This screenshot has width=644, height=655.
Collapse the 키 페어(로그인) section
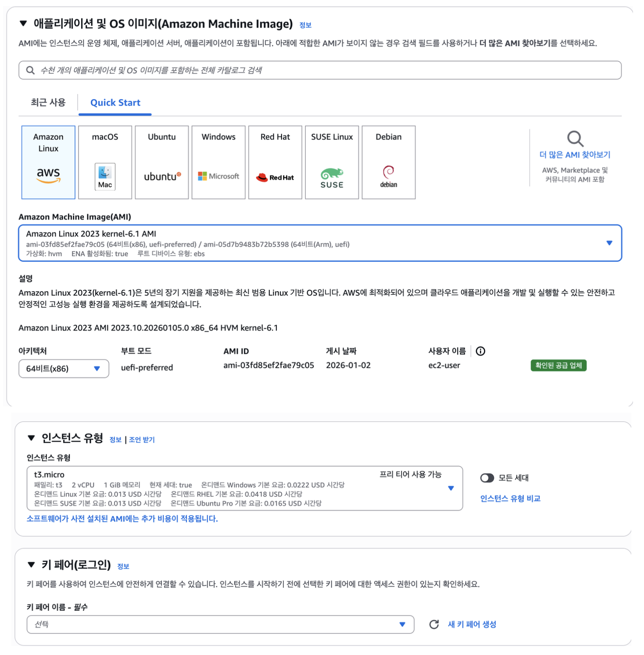point(31,565)
